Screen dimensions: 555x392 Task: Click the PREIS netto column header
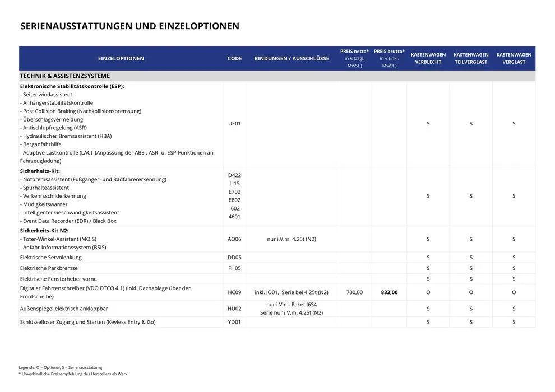click(x=354, y=58)
